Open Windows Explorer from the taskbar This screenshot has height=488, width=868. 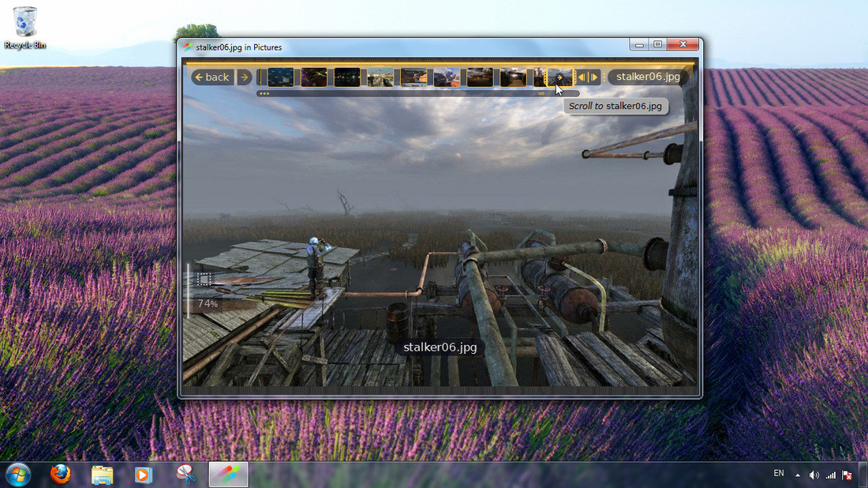click(103, 475)
